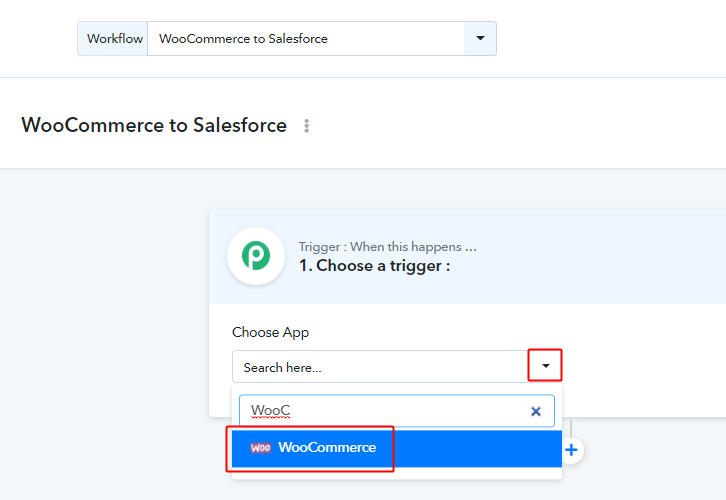The height and width of the screenshot is (500, 726).
Task: Click the 'Workflow' label
Action: click(x=115, y=38)
